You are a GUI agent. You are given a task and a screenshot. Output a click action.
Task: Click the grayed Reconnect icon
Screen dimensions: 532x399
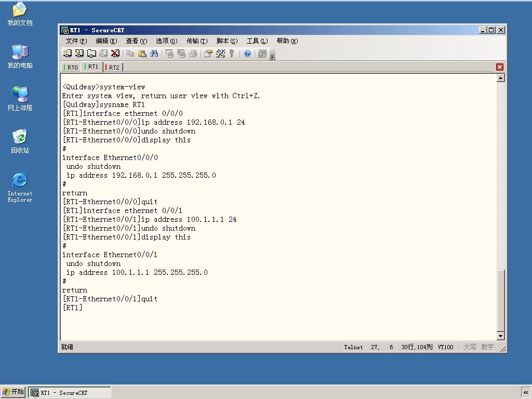103,54
